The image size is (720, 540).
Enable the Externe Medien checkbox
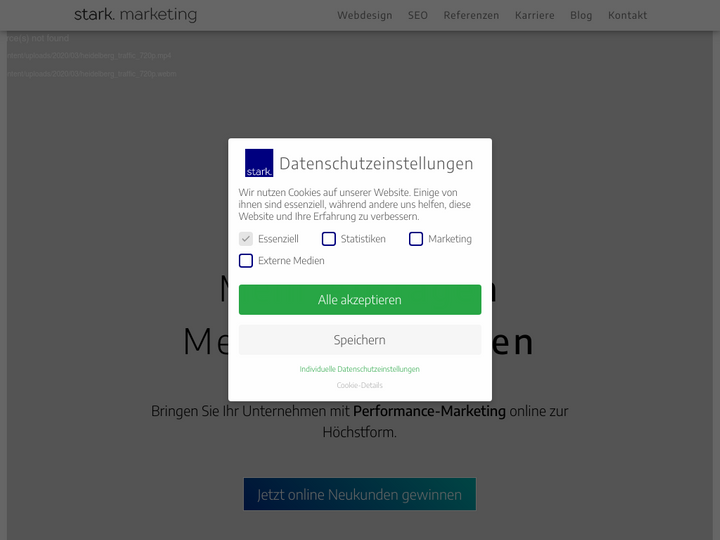pyautogui.click(x=246, y=261)
